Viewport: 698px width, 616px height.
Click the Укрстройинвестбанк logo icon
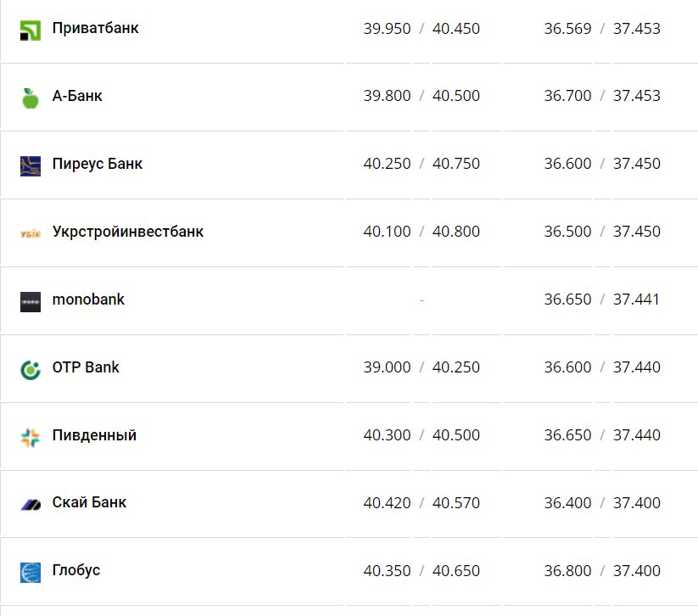31,233
